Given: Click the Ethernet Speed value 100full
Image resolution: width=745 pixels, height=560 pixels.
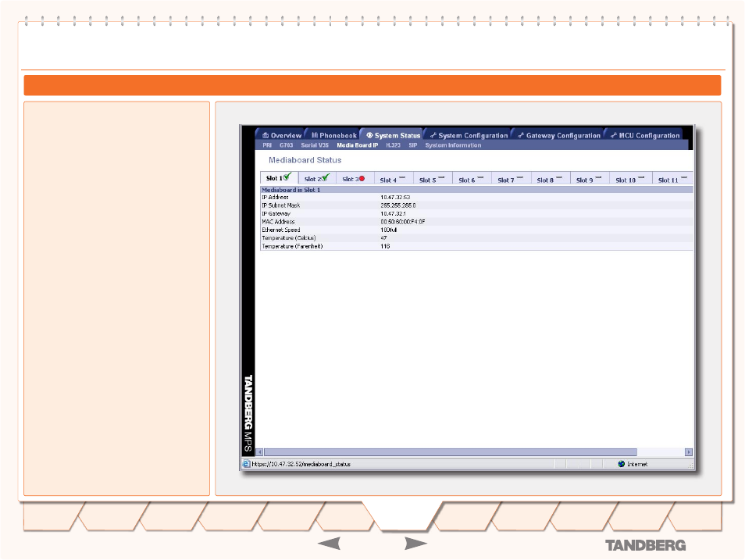Looking at the screenshot, I should pyautogui.click(x=389, y=230).
